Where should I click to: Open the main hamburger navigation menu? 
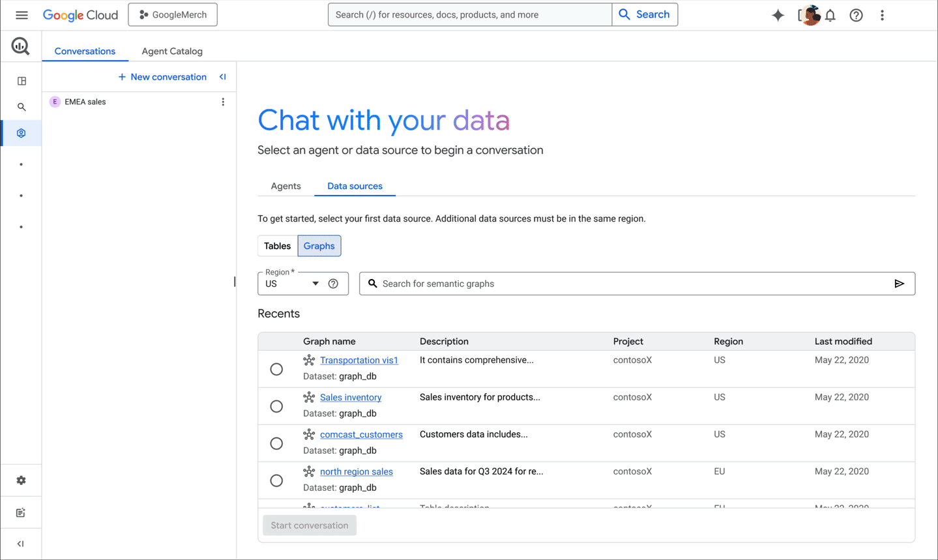pos(22,15)
